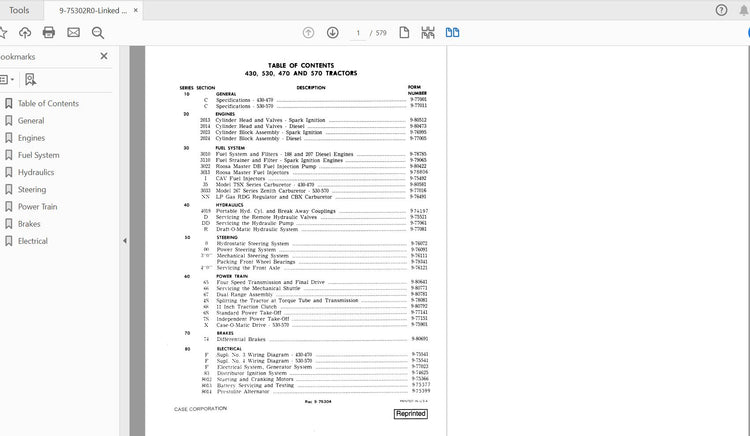
Task: Click 'Cylinder Head and Valves - Diesel' entry
Action: (260, 126)
